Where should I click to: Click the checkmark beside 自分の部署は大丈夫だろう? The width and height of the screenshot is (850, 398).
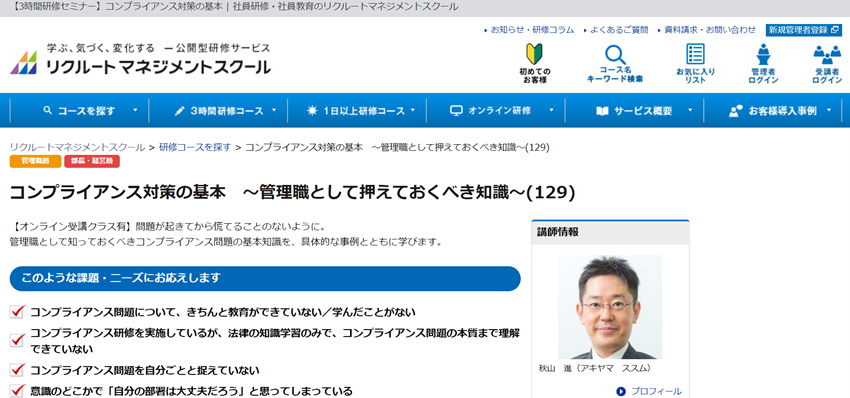click(x=17, y=390)
